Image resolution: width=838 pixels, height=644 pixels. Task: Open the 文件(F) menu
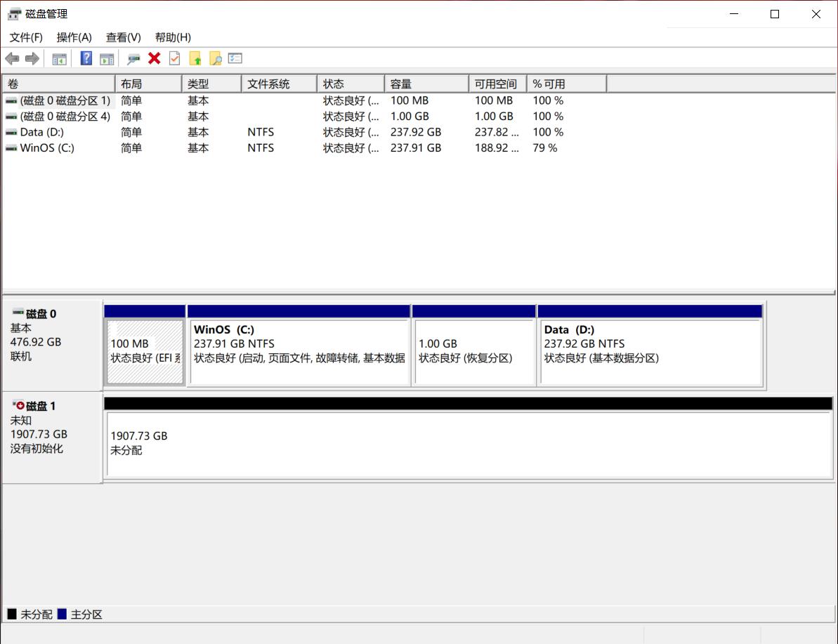pyautogui.click(x=26, y=37)
